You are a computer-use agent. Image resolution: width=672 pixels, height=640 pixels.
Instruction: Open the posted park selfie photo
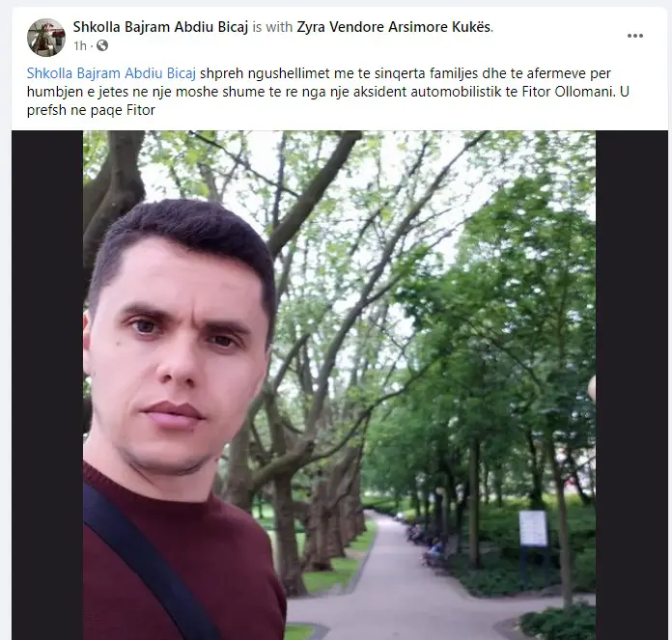point(339,385)
